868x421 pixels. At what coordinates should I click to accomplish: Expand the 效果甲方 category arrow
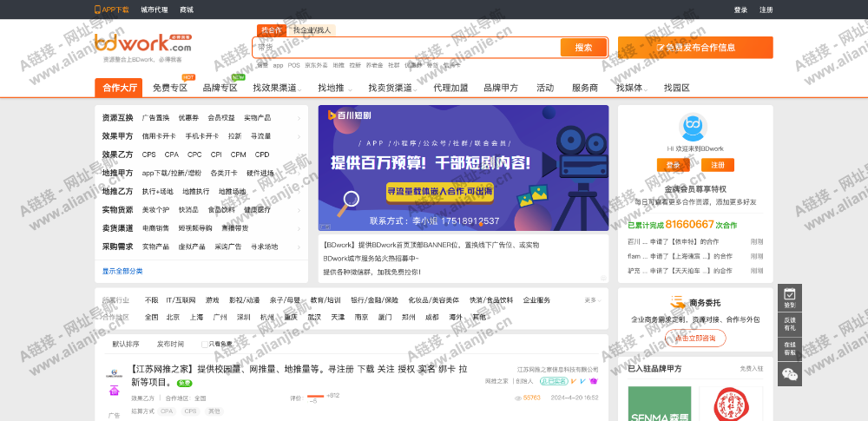[x=299, y=136]
